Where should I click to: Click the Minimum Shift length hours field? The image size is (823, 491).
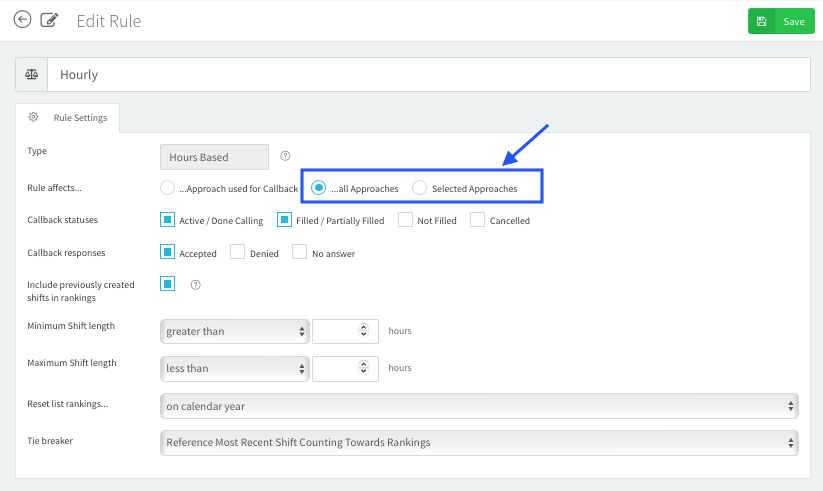[345, 331]
